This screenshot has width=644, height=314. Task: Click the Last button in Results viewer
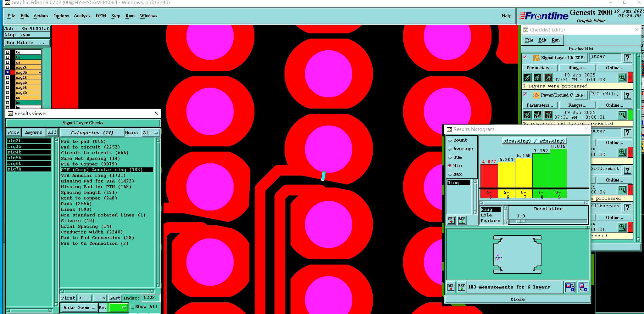tap(115, 298)
